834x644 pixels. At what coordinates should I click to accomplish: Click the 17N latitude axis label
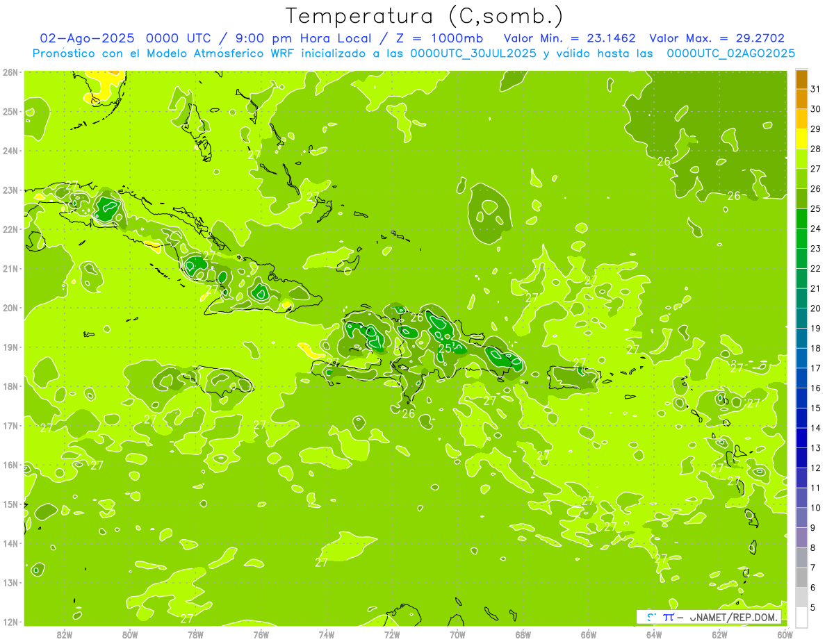pyautogui.click(x=10, y=425)
